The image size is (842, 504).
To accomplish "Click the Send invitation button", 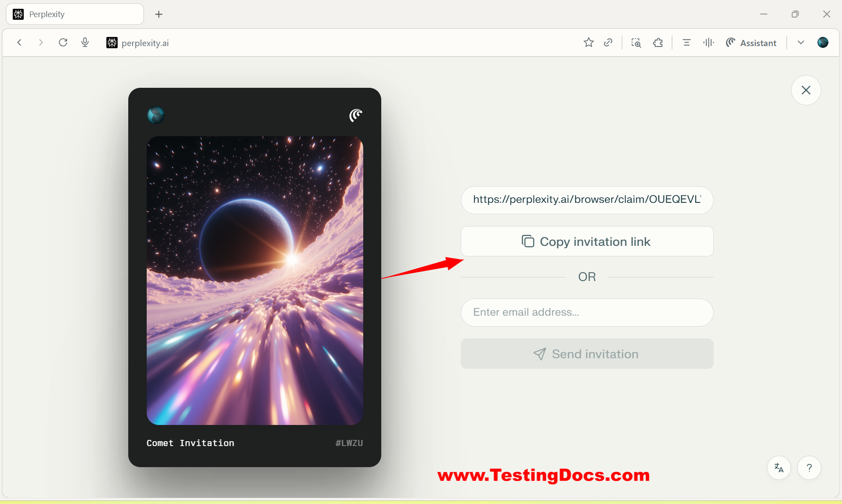I will click(x=587, y=354).
